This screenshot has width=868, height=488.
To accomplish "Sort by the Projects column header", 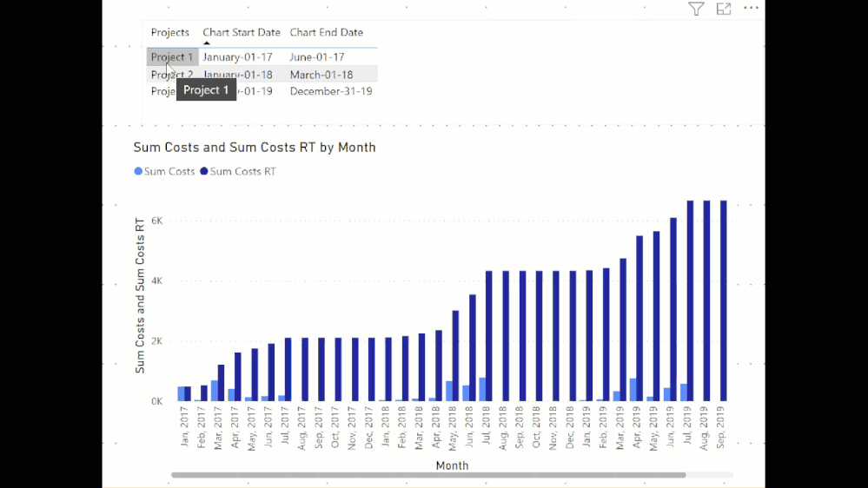I will (170, 33).
